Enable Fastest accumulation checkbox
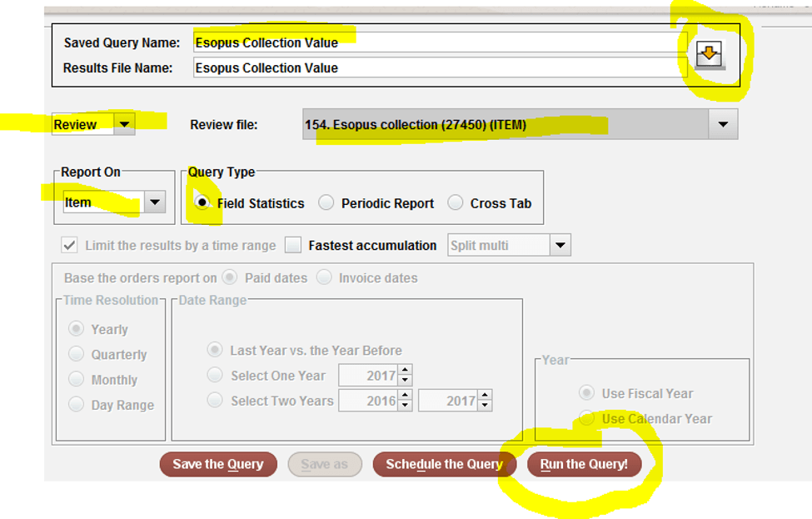812x519 pixels. point(293,245)
